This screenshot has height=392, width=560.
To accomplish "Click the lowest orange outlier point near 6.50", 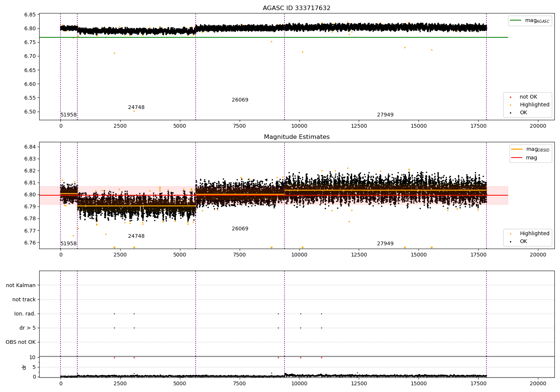I will click(x=134, y=111).
